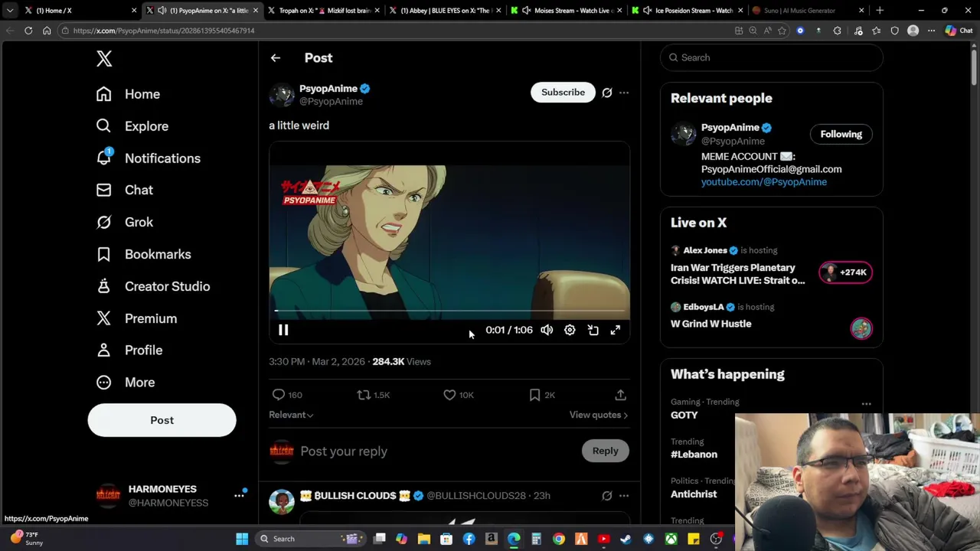Open Antichrist trending topic
Image resolution: width=980 pixels, height=551 pixels.
point(694,494)
